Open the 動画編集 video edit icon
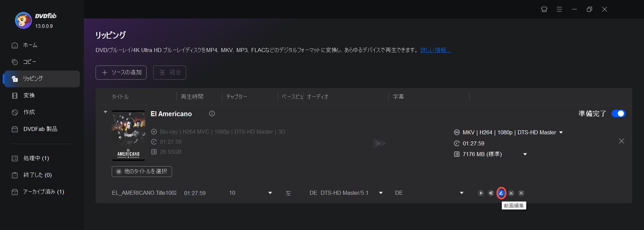 [x=501, y=193]
